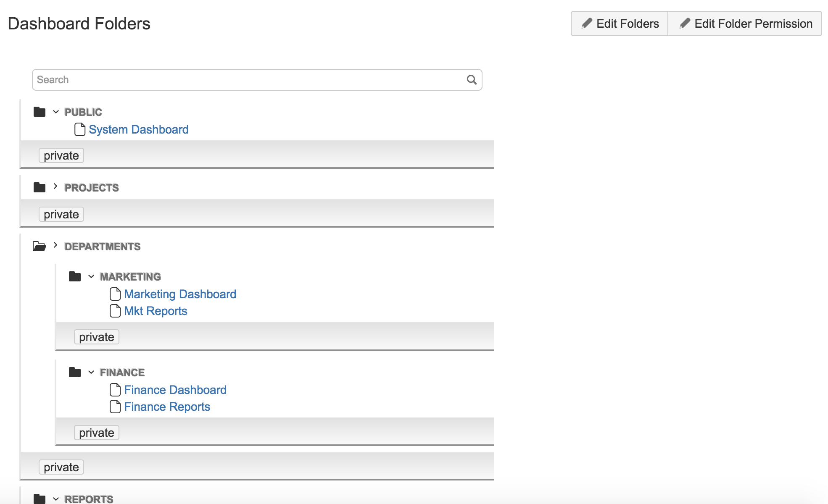The width and height of the screenshot is (828, 504).
Task: Click the FINANCE folder icon
Action: click(x=75, y=372)
